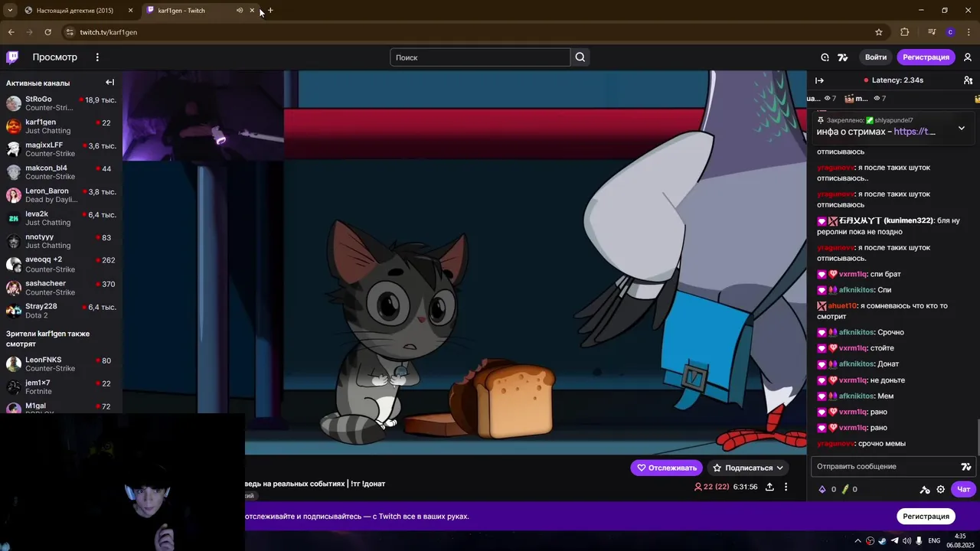Click white Регистрация button in purple banner
This screenshot has width=980, height=551.
926,517
